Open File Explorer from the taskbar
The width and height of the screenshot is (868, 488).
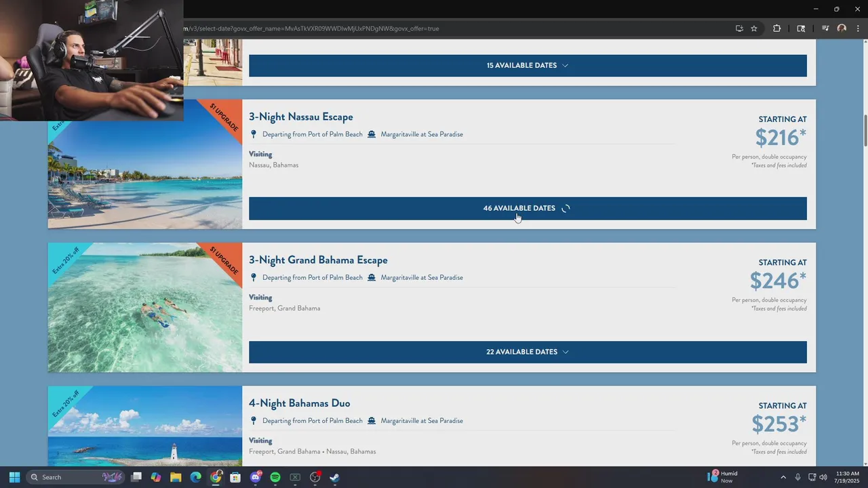tap(176, 477)
